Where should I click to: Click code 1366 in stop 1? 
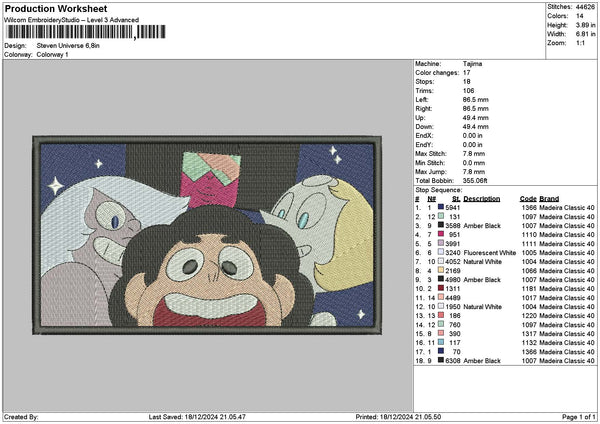pyautogui.click(x=529, y=207)
